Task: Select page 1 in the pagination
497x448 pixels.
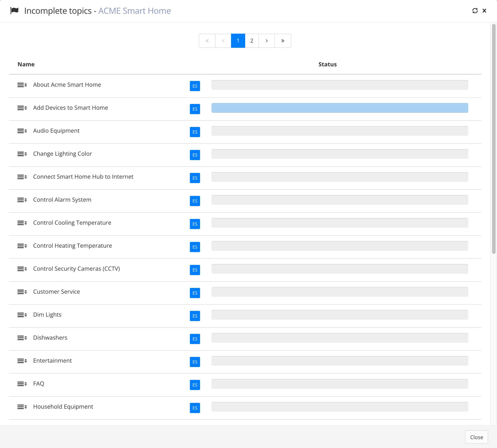Action: click(238, 41)
